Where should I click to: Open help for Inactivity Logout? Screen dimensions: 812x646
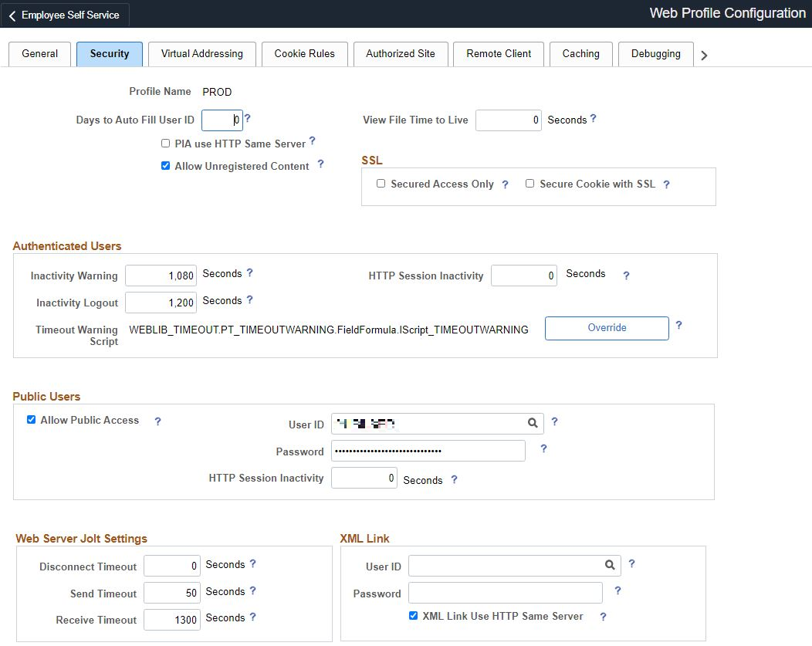[x=249, y=299]
